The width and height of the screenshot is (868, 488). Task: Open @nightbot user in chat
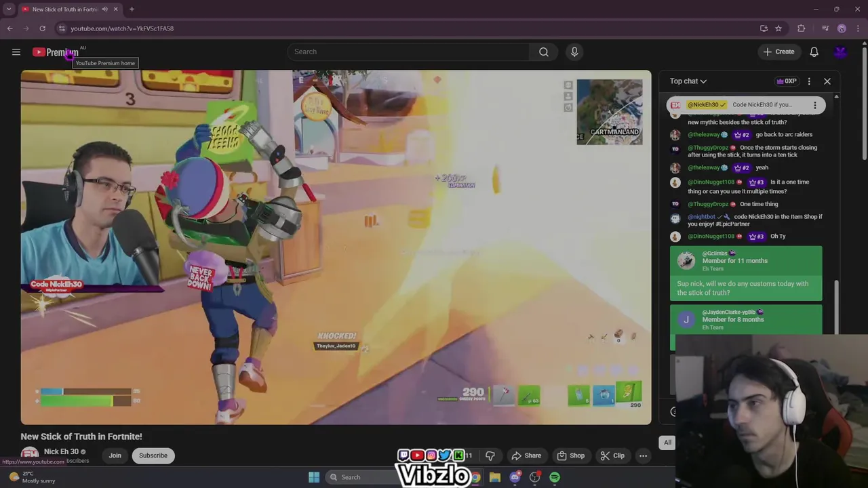[701, 217]
